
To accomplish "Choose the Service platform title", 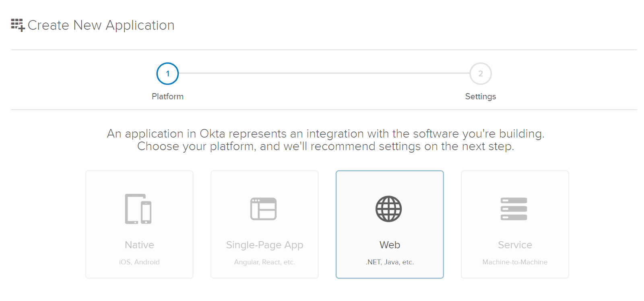I will coord(515,245).
